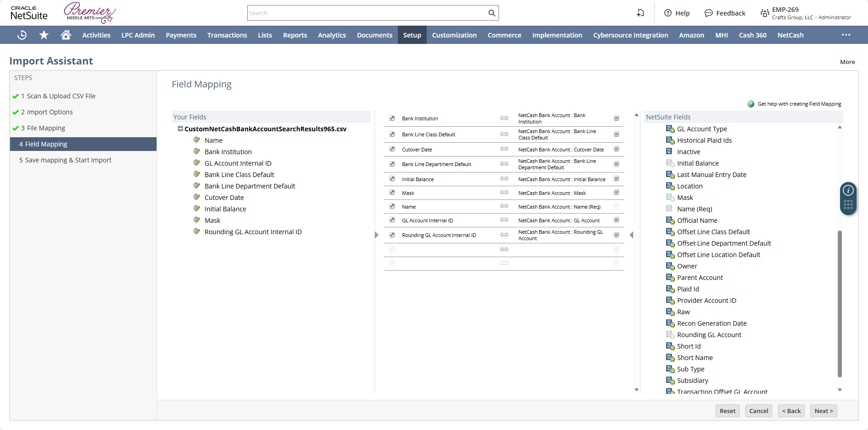Expand the navigation overflow ellipsis menu
Viewport: 868px width, 430px height.
pyautogui.click(x=846, y=35)
